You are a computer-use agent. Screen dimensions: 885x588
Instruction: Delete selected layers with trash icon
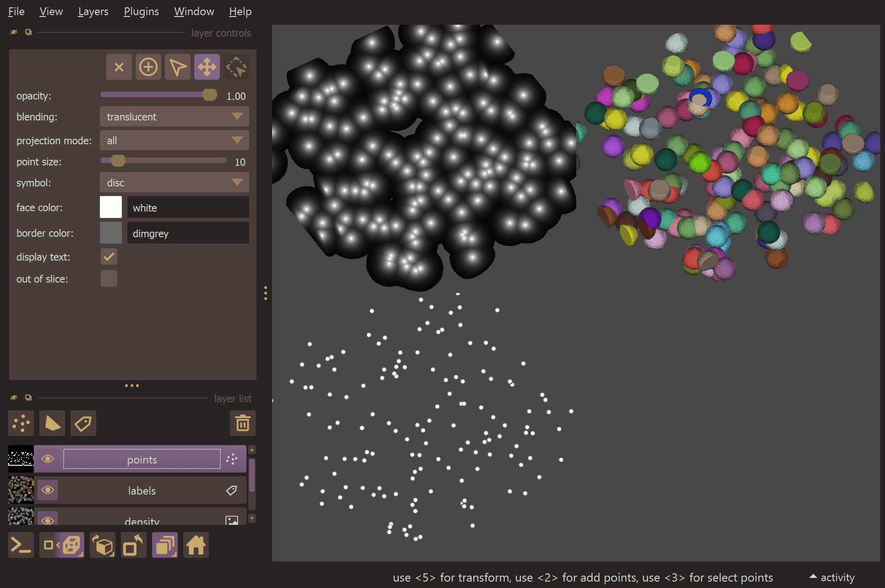[x=242, y=423]
